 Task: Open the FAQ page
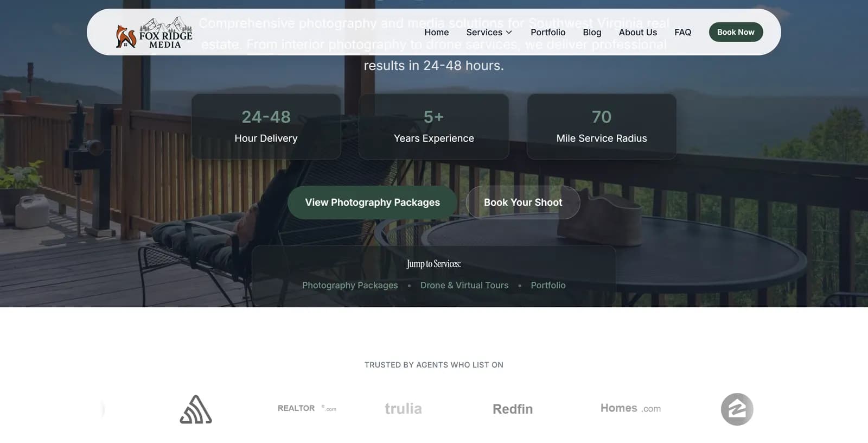pyautogui.click(x=682, y=32)
